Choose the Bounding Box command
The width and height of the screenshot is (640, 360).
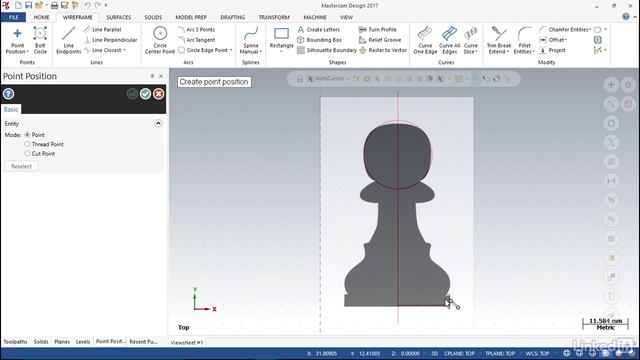click(x=319, y=40)
